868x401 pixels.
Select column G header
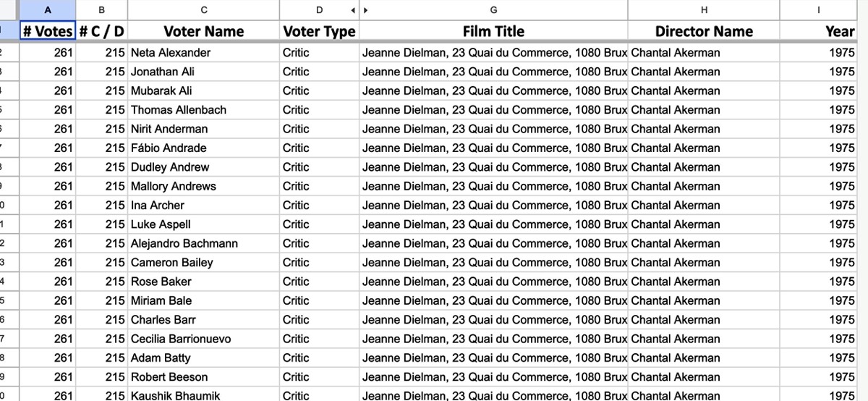[x=493, y=10]
